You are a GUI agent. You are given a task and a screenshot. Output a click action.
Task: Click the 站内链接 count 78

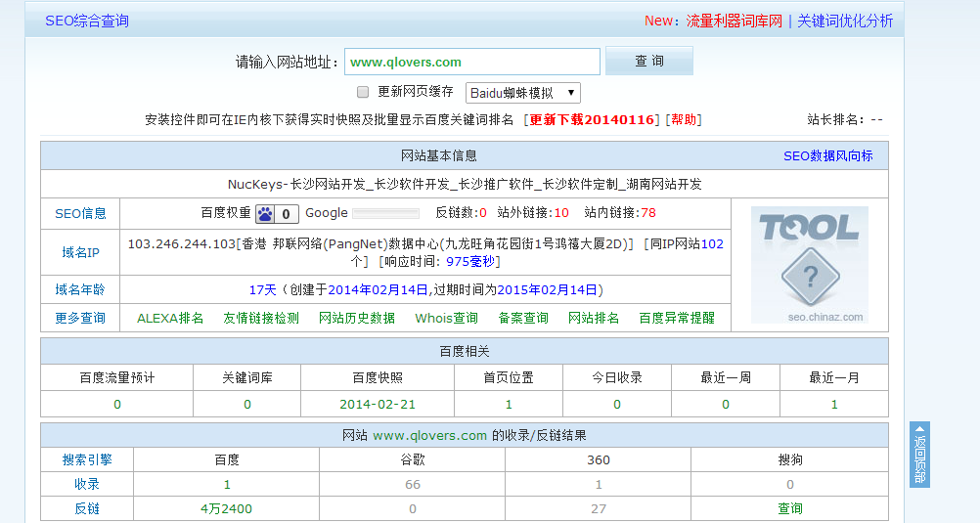[648, 213]
